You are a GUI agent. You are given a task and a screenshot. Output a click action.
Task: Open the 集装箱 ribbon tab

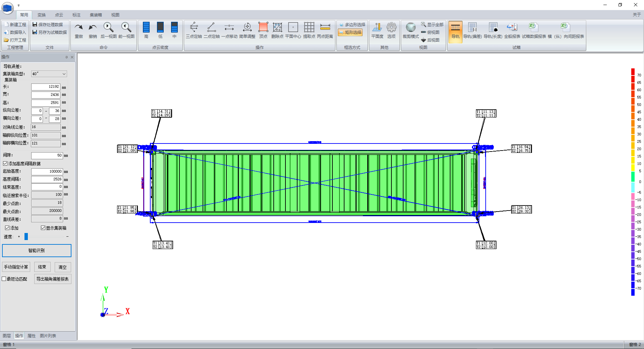96,15
